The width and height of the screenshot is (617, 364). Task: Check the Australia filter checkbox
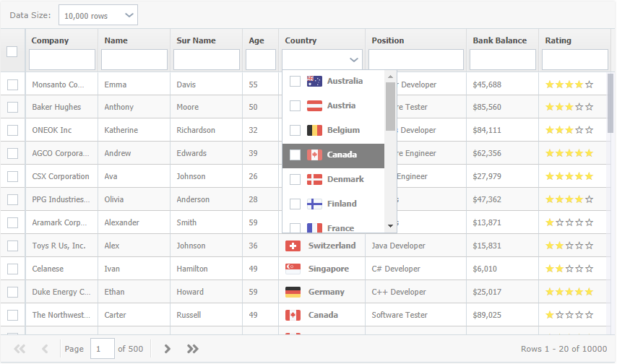(295, 81)
